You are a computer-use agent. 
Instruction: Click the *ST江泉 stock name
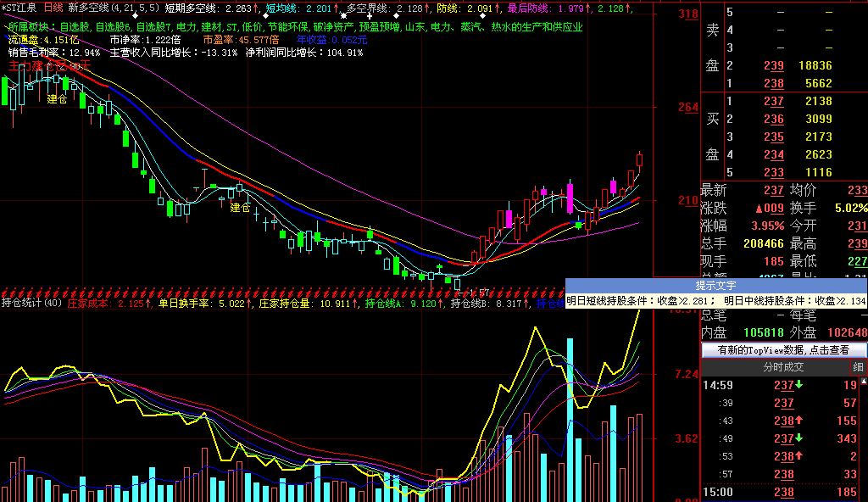(20, 8)
